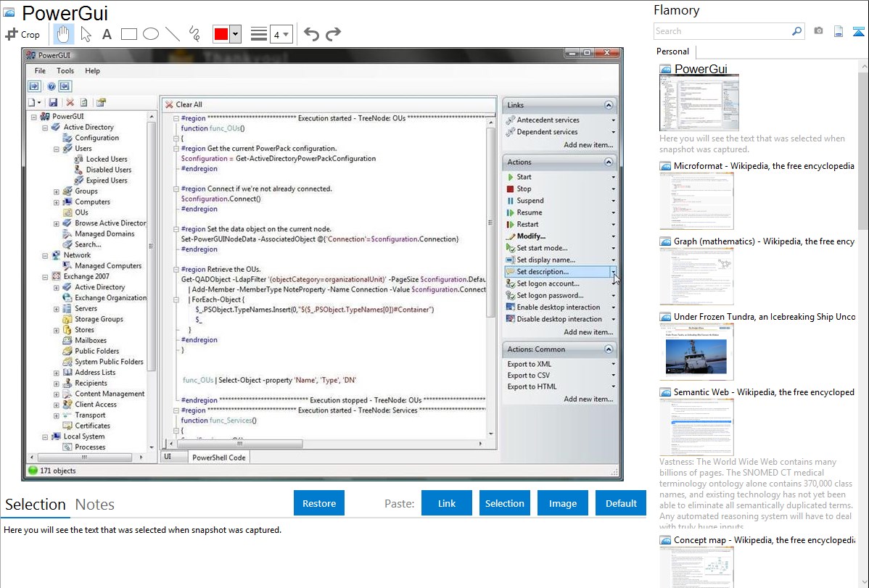This screenshot has height=588, width=869.
Task: Click Clear All in code pane
Action: pyautogui.click(x=184, y=104)
